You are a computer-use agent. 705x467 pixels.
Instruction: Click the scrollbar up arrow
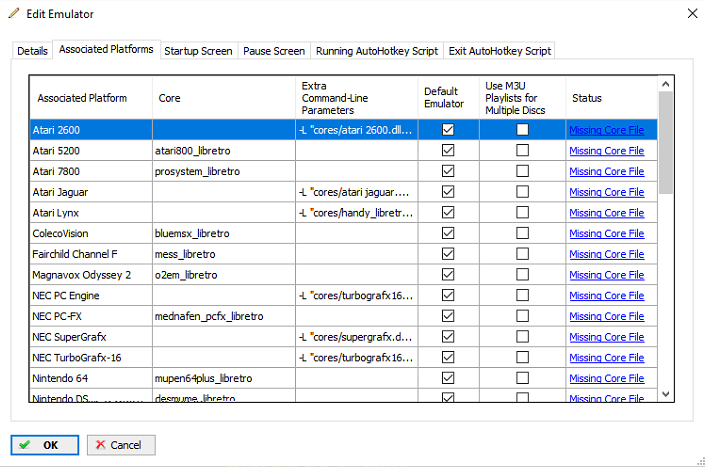click(x=666, y=84)
